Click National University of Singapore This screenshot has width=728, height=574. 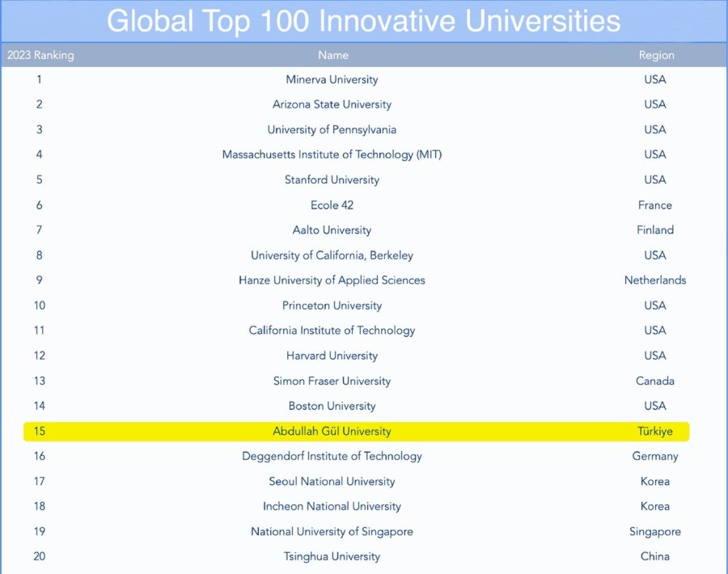click(332, 531)
